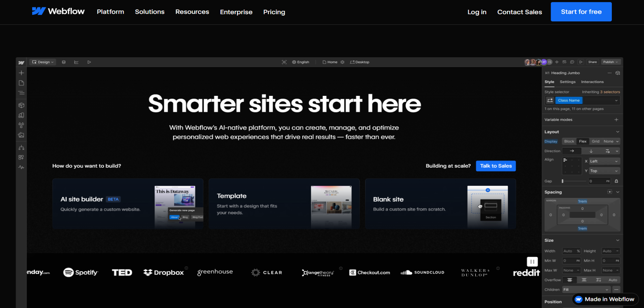
Task: Open the Apps grid icon in sidebar
Action: [21, 157]
